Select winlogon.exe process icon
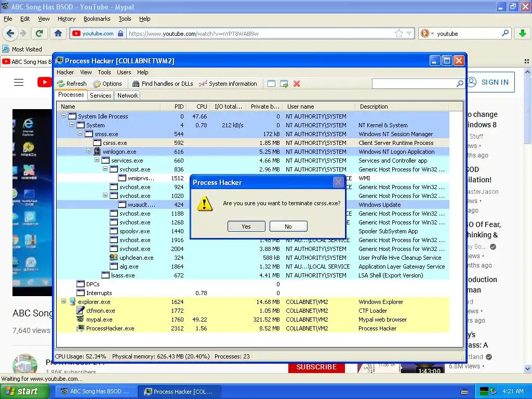This screenshot has height=399, width=532. 97,151
